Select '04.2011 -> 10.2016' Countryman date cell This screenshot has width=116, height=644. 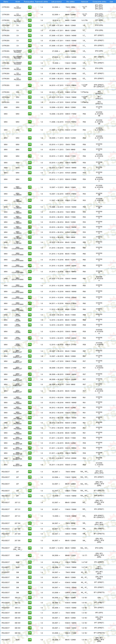click(56, 304)
